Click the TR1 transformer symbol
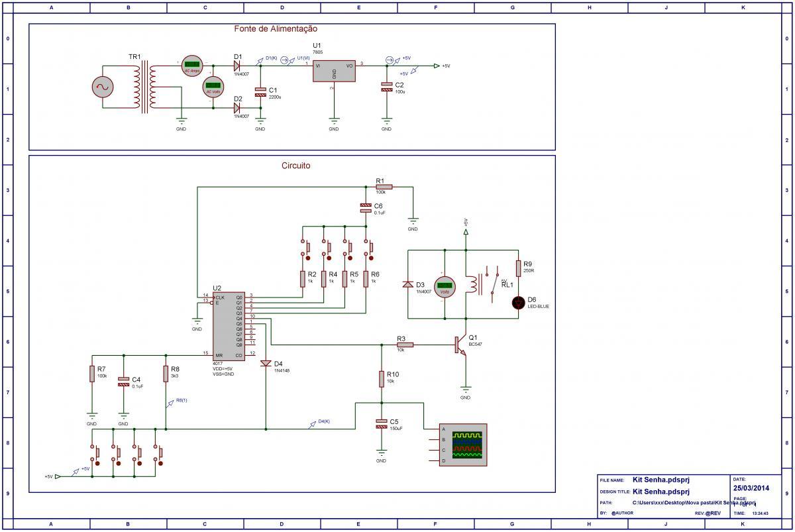 pyautogui.click(x=144, y=87)
